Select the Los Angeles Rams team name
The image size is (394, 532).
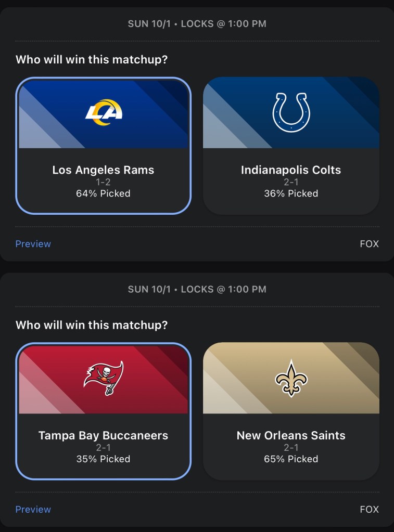click(x=104, y=170)
